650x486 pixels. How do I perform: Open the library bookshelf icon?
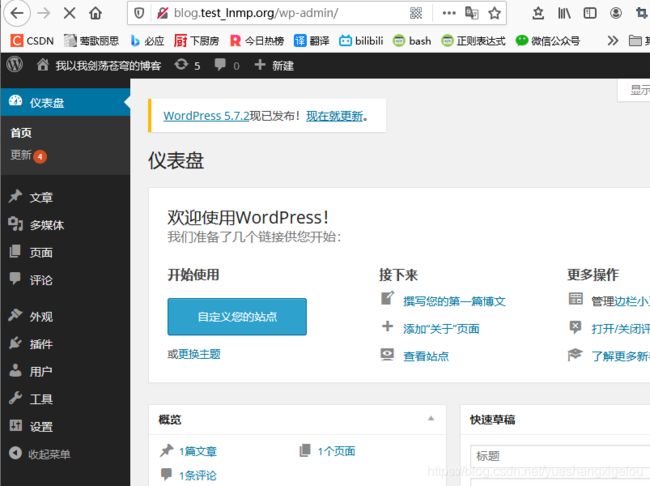(564, 13)
